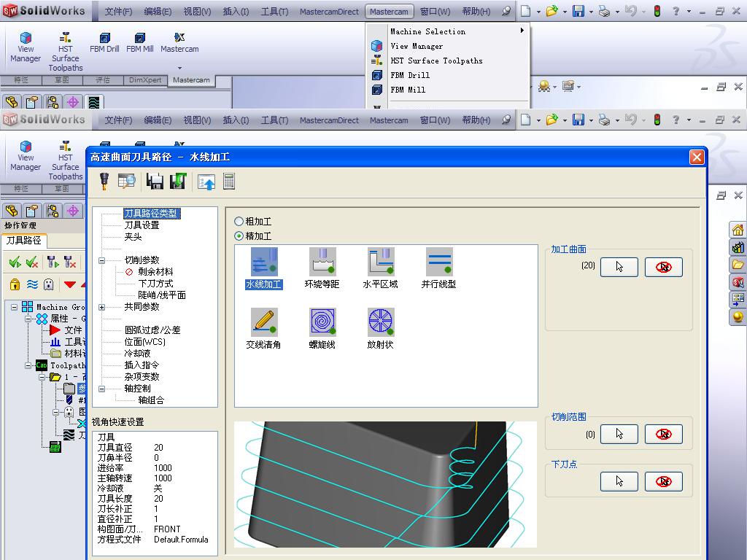Click the 下刀点 deselect button with red X
This screenshot has height=560, width=747.
664,481
